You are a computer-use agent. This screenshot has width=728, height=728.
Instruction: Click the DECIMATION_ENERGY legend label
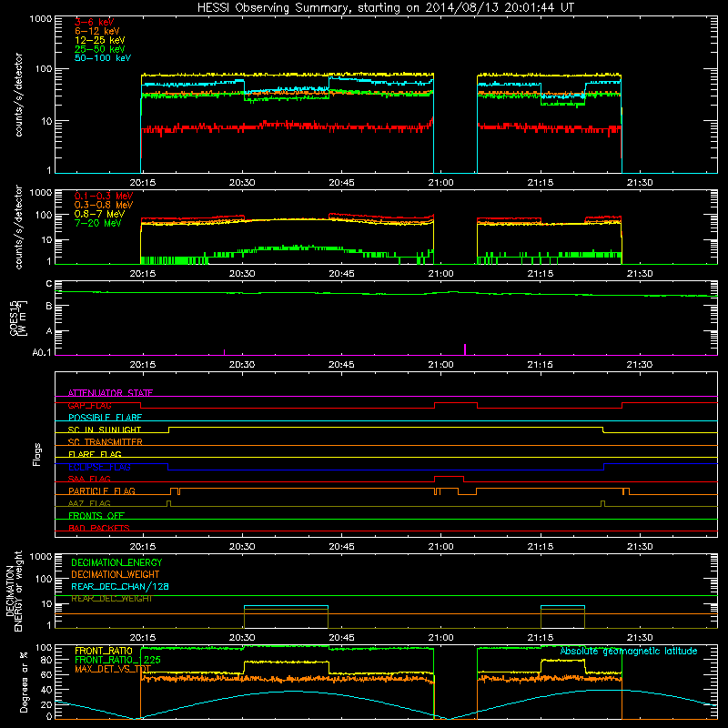tap(116, 562)
